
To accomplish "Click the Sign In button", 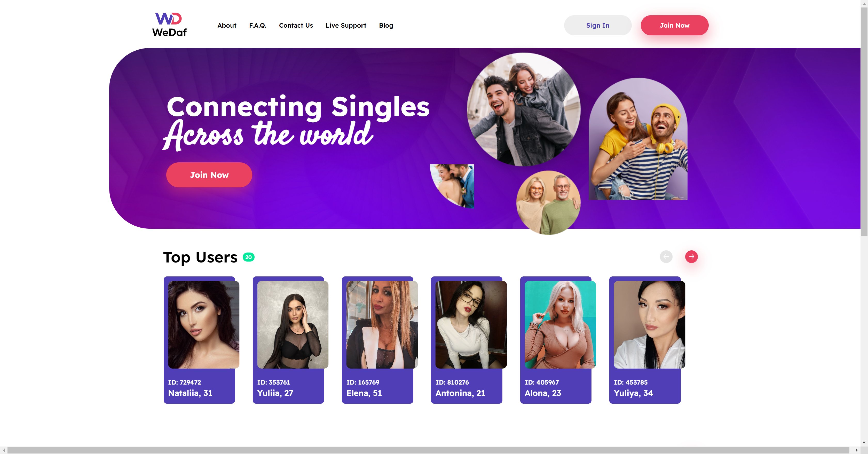I will (x=597, y=25).
